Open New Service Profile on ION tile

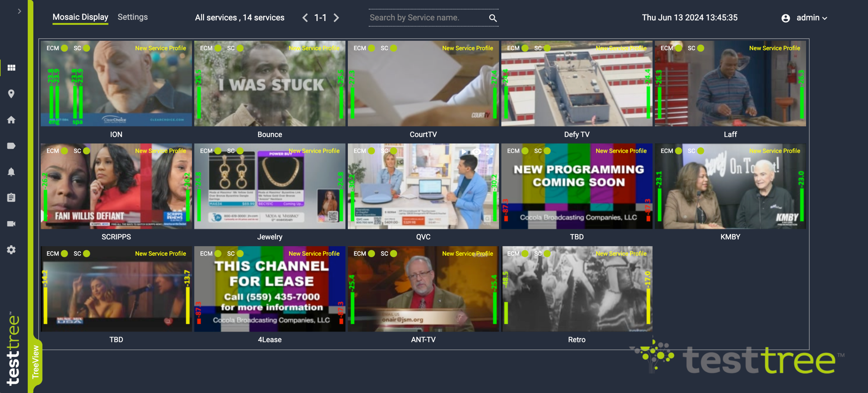pyautogui.click(x=160, y=48)
